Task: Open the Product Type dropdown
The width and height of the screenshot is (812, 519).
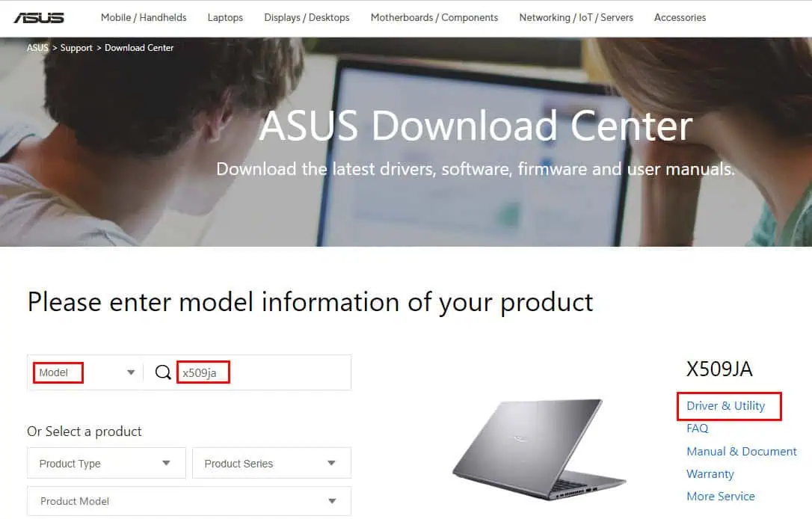Action: [x=106, y=463]
